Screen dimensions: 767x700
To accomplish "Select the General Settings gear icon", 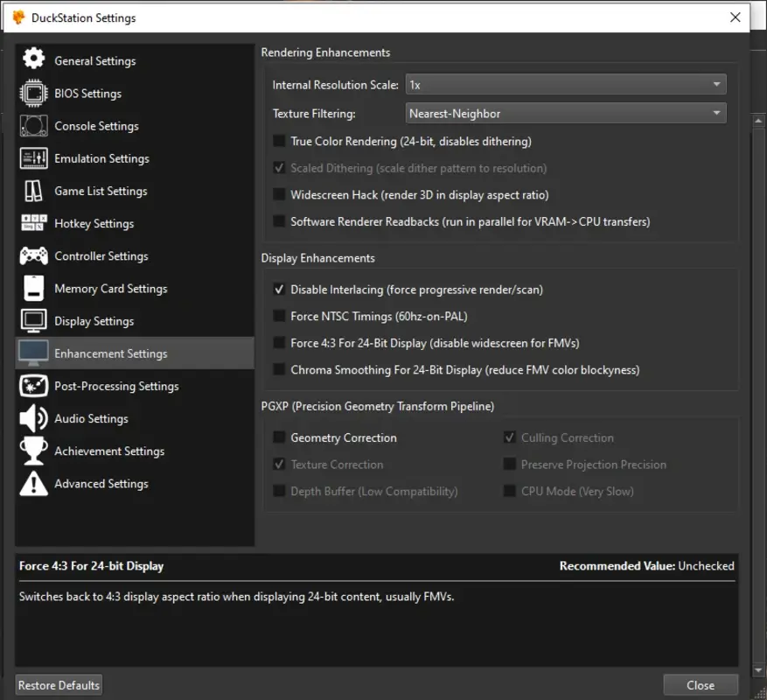I will (33, 60).
